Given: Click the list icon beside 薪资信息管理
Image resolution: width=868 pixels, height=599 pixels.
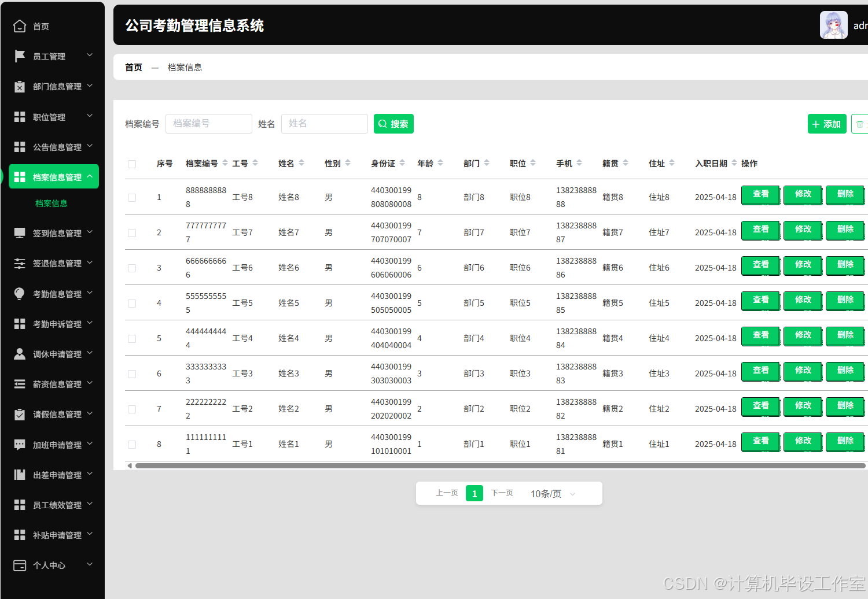Looking at the screenshot, I should pos(20,384).
